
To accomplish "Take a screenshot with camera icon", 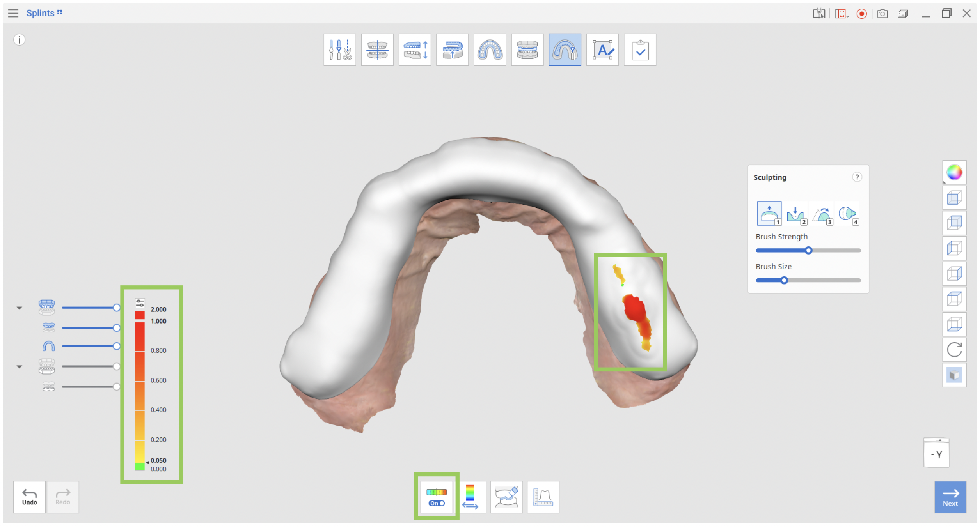I will (x=882, y=14).
